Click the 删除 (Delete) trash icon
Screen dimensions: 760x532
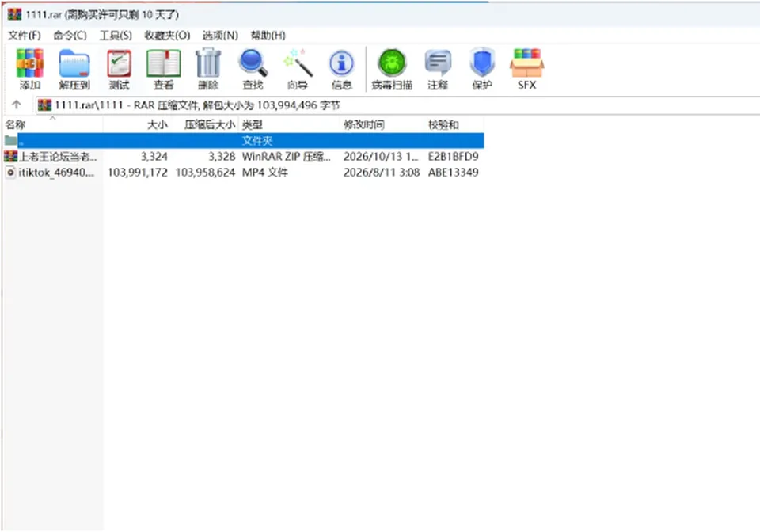208,70
